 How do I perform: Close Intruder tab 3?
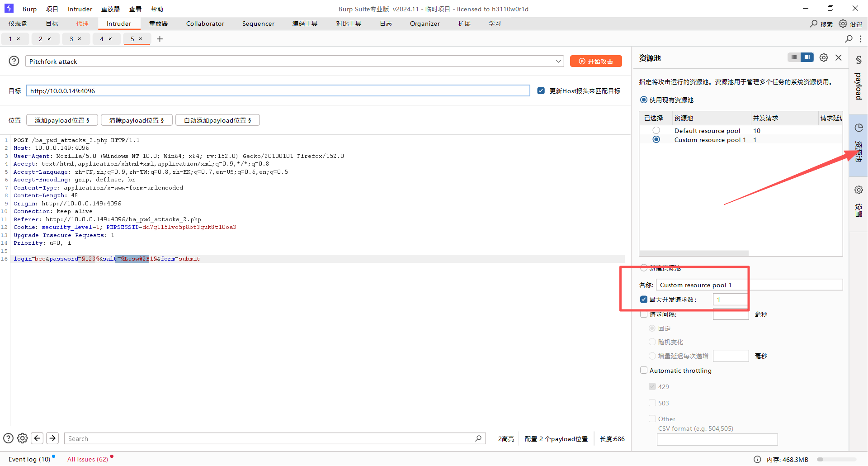80,39
